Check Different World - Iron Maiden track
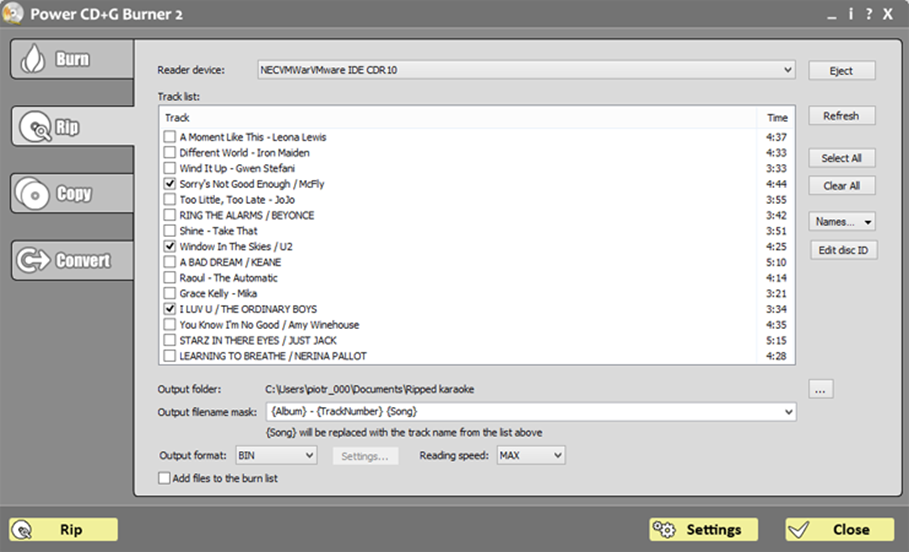The width and height of the screenshot is (909, 552). (169, 152)
